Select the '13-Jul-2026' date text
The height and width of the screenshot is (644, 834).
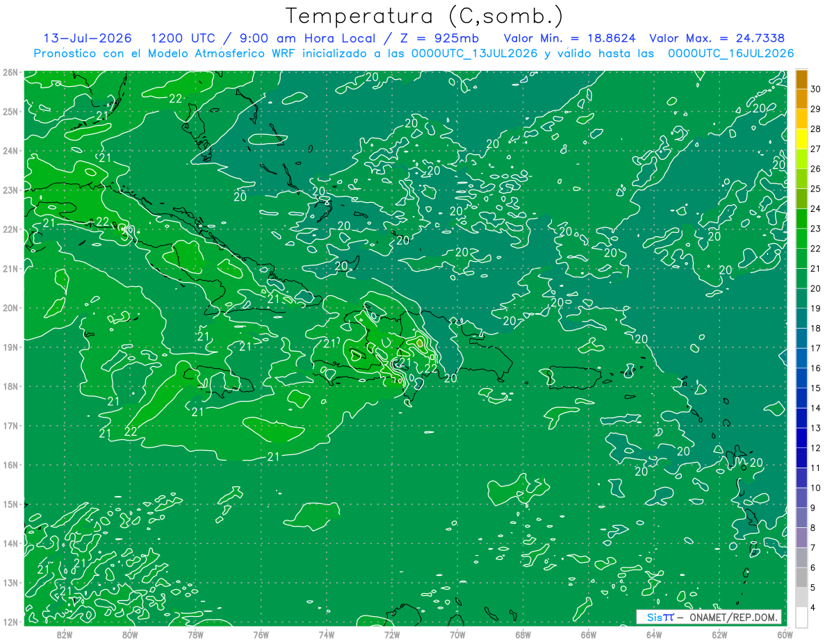[x=89, y=38]
